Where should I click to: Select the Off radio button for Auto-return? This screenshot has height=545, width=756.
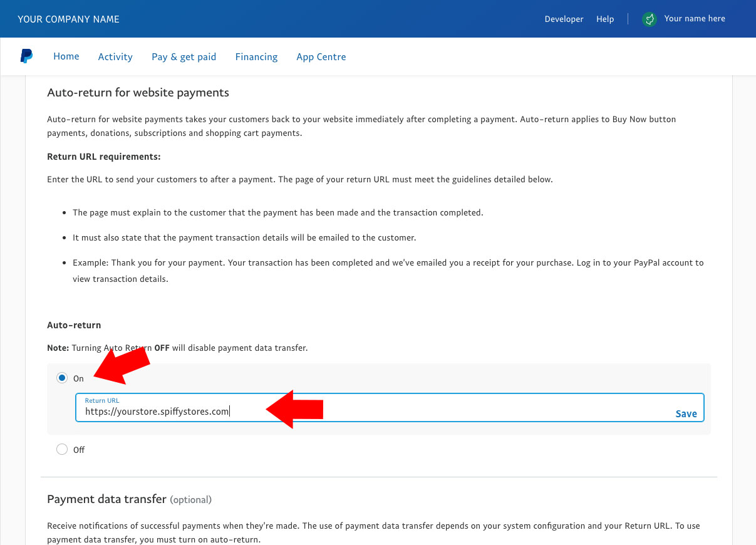pyautogui.click(x=61, y=449)
